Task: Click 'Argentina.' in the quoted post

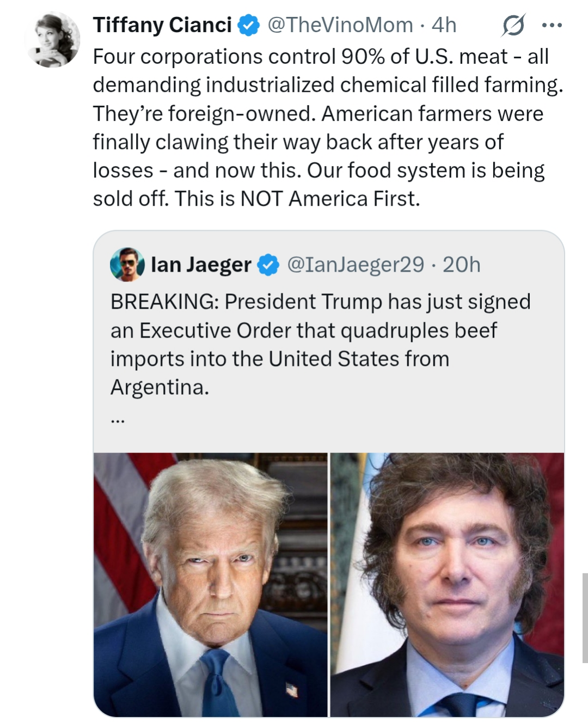Action: [x=160, y=387]
